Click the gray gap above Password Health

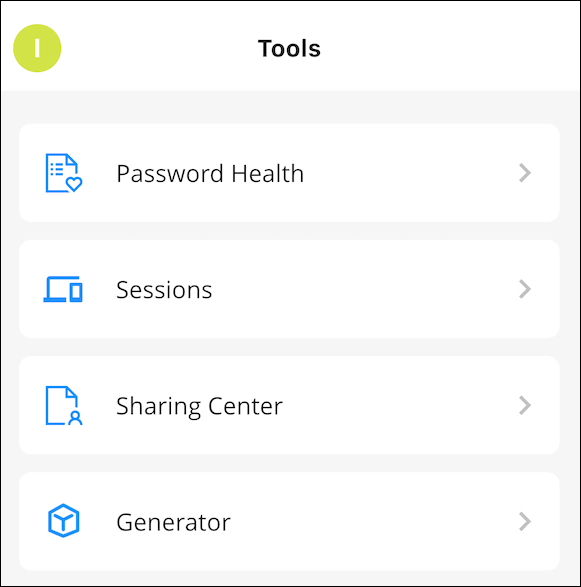pyautogui.click(x=290, y=107)
